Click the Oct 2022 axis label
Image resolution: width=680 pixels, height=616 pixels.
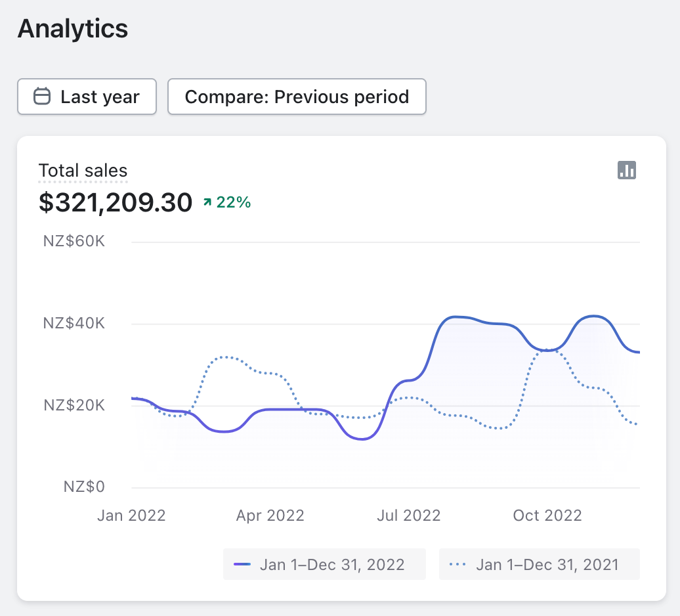pos(547,516)
